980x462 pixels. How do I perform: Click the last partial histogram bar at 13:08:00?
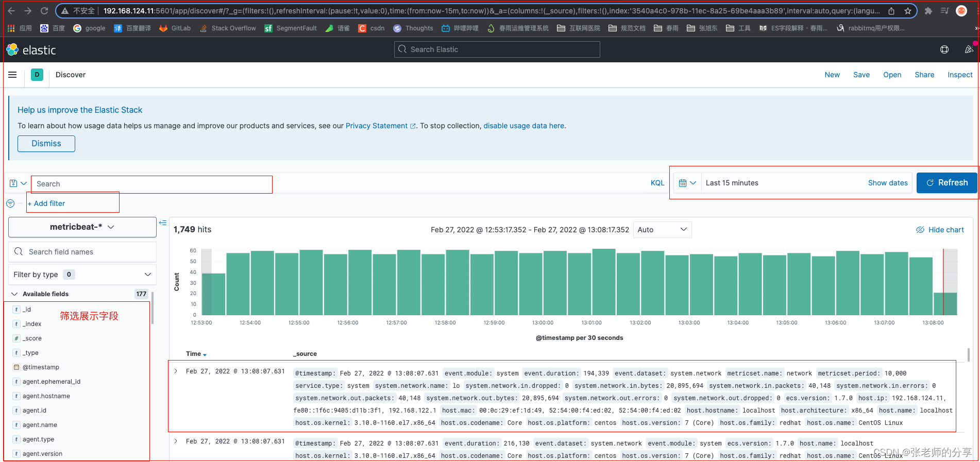[x=945, y=304]
